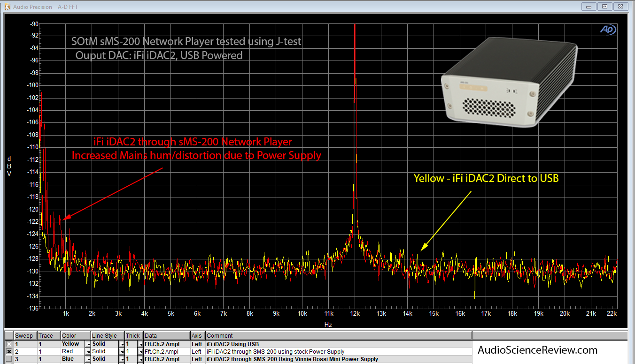Click red label 'Increased Mains hum/distortion due to Power Supply'
Screen dimensions: 635x364
click(x=196, y=155)
